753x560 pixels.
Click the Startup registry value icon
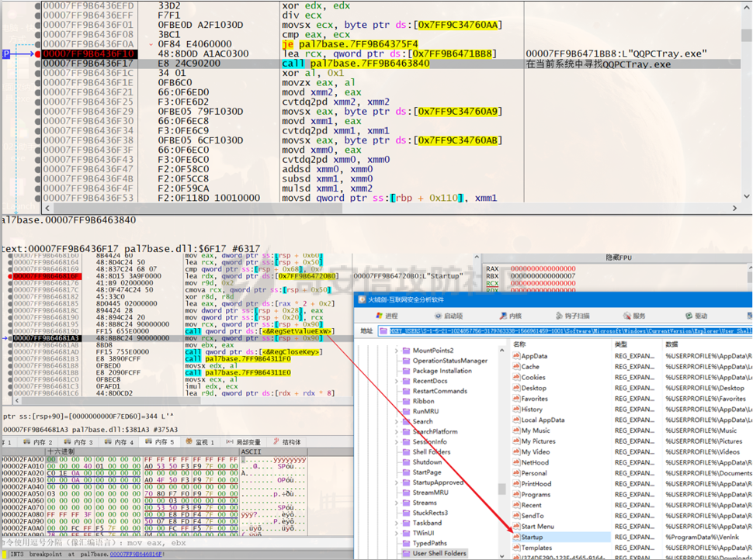[x=517, y=537]
